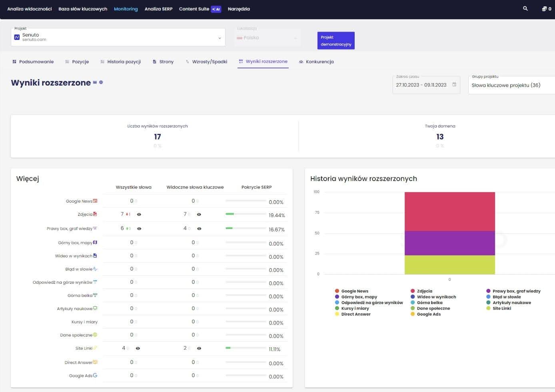This screenshot has height=392, width=555.
Task: Open the Lokalizacja Polska dropdown
Action: [x=267, y=38]
